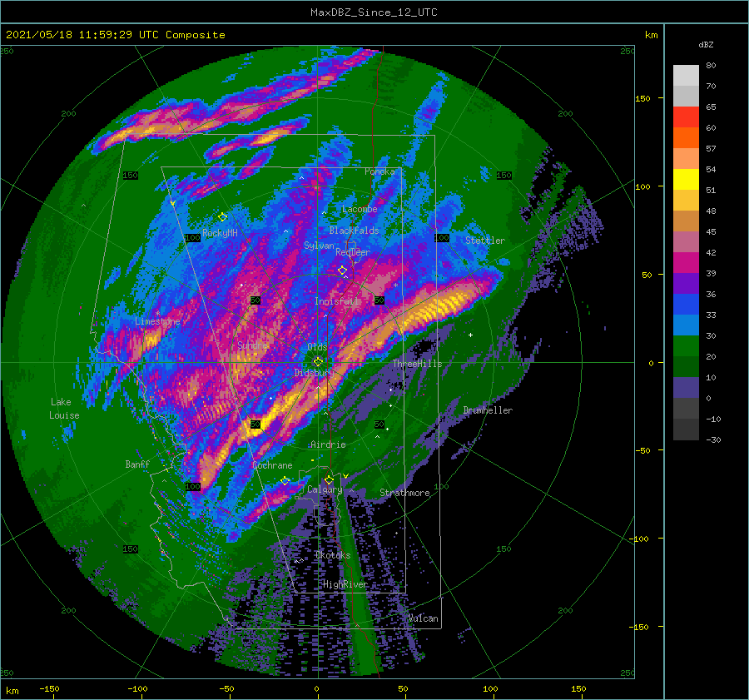749x700 pixels.
Task: Click the Sylvan label
Action: point(319,246)
